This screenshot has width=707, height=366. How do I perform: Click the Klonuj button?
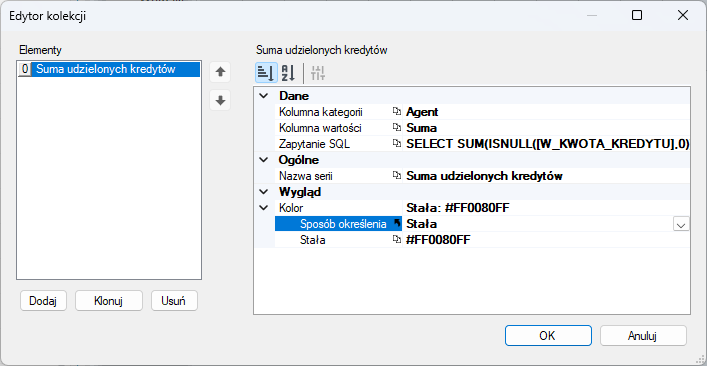point(109,301)
